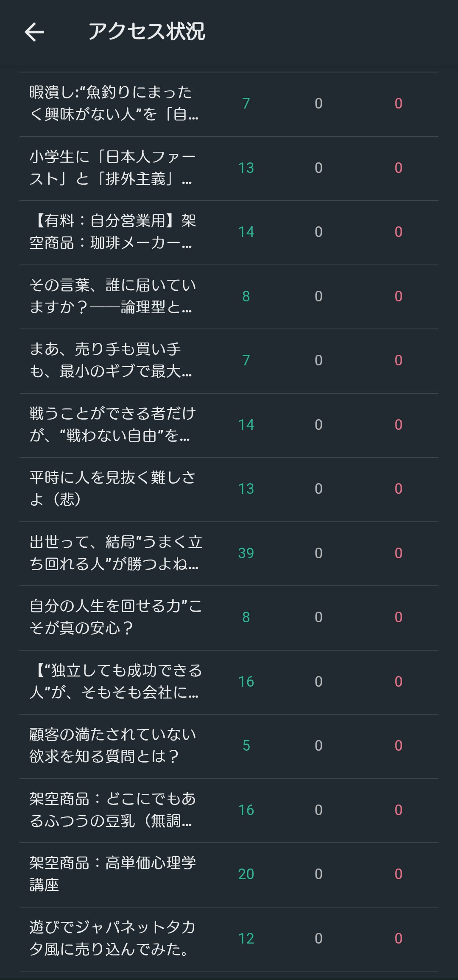Select 架空商品：高単価心理学講座 article
This screenshot has height=980, width=458.
(112, 874)
